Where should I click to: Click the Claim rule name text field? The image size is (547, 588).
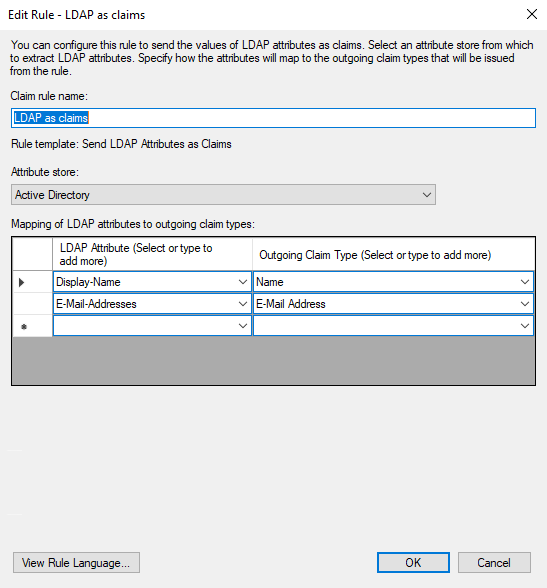click(273, 118)
